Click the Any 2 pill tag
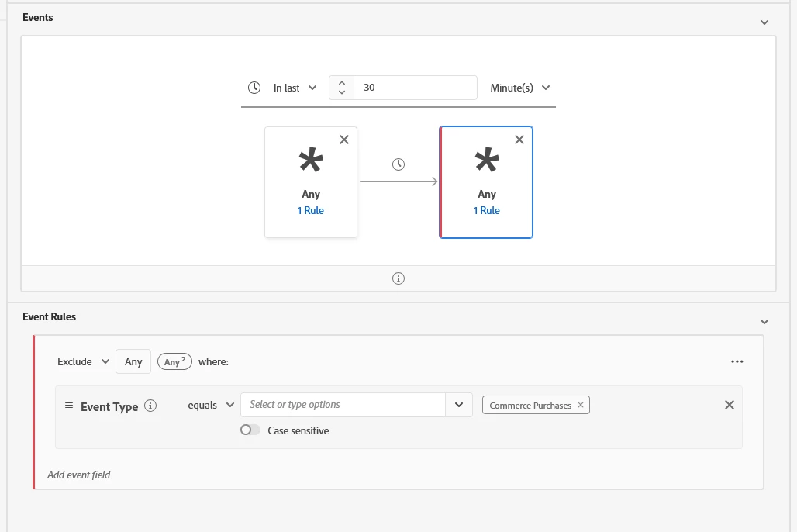 point(175,361)
